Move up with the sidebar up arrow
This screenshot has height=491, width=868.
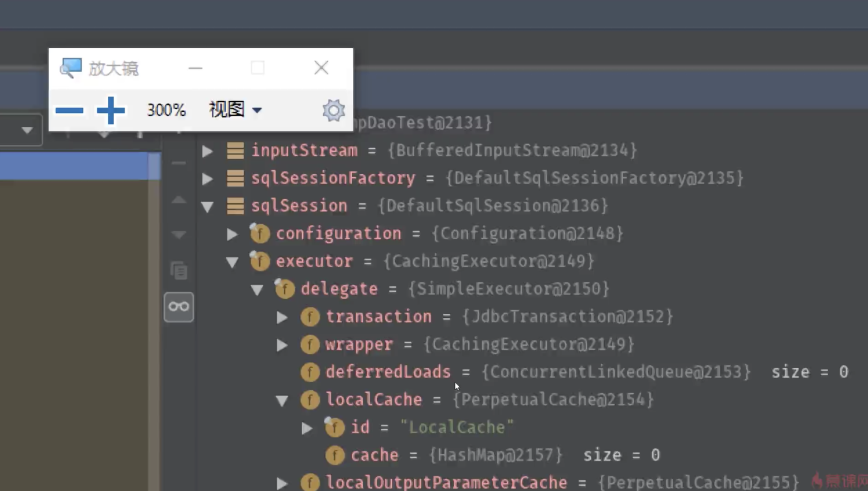179,200
